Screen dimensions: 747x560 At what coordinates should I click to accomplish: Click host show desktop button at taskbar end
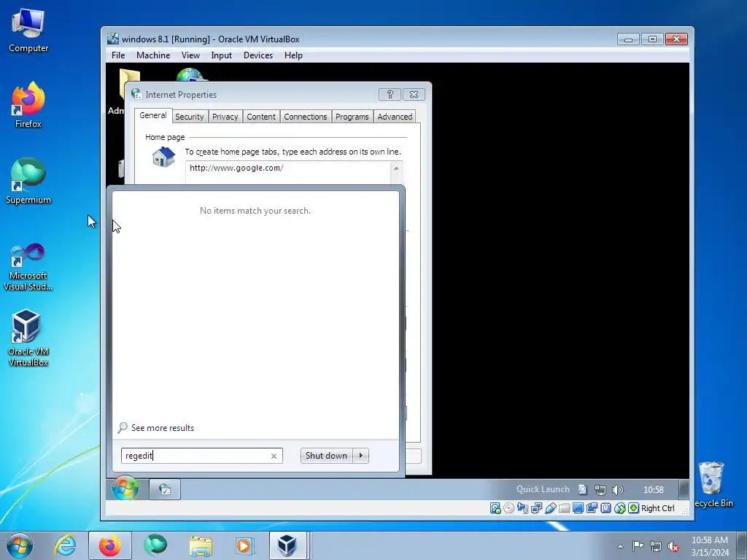point(743,545)
